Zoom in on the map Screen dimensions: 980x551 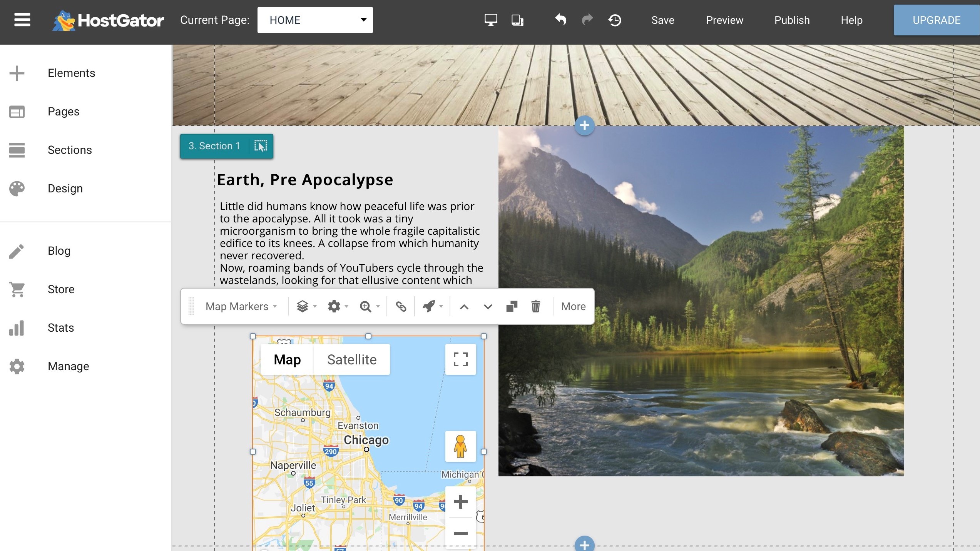460,502
